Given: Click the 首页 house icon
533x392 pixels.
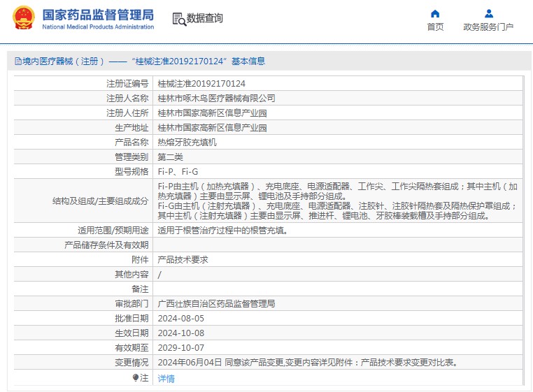Looking at the screenshot, I should [435, 13].
